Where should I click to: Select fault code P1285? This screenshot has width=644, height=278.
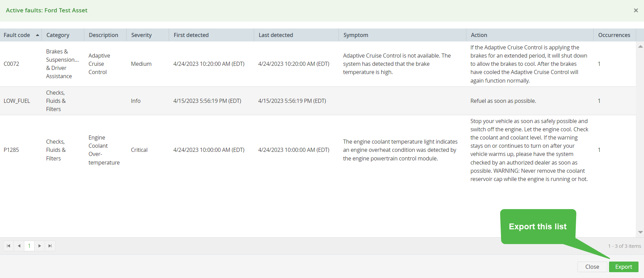coord(11,150)
